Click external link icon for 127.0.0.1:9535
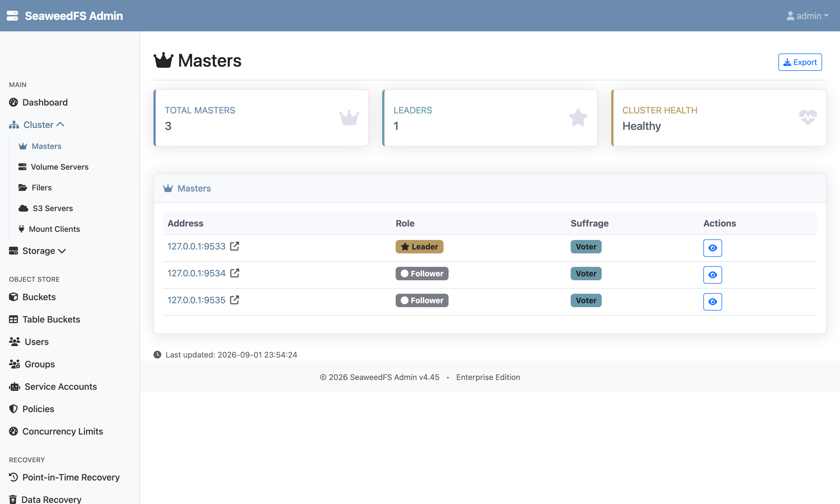The width and height of the screenshot is (840, 504). (235, 300)
